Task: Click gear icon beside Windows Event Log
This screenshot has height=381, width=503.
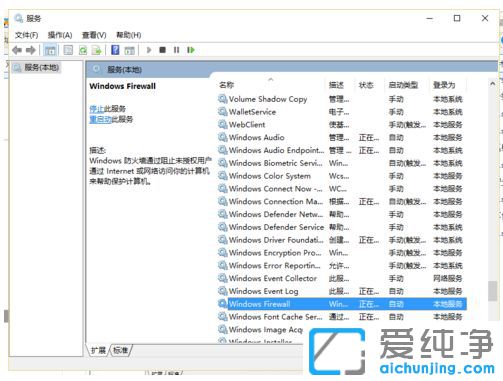Action: (222, 291)
